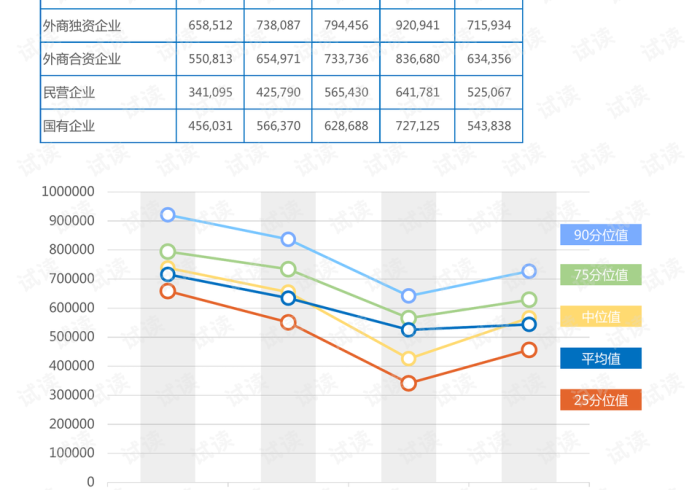Screen dimensions: 700x490
Task: Click table cell with value 920,941
Action: click(x=418, y=25)
